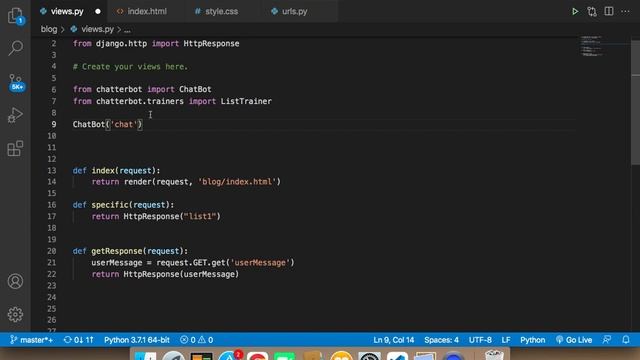Start Go Live server
Image resolution: width=640 pixels, height=360 pixels.
click(x=574, y=340)
